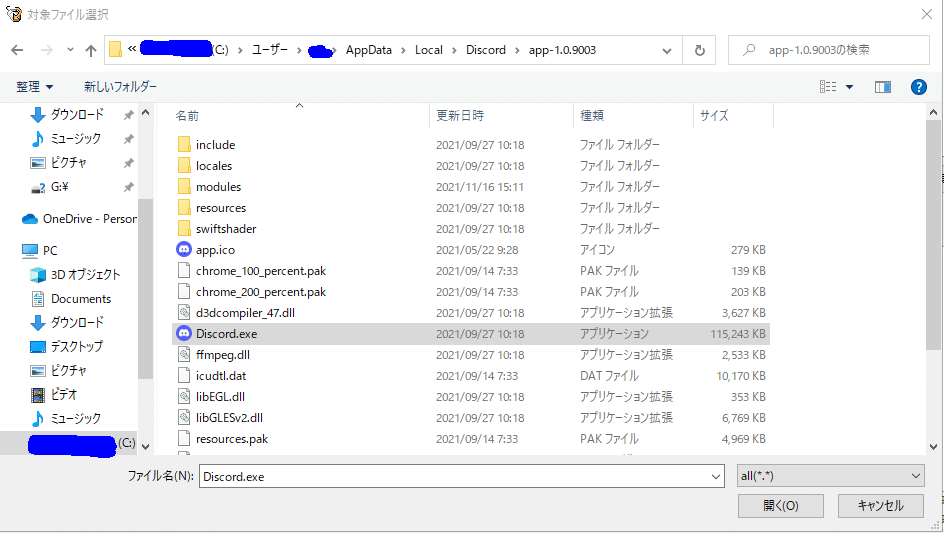
Task: Select the app.ico Discord icon file
Action: tap(184, 249)
